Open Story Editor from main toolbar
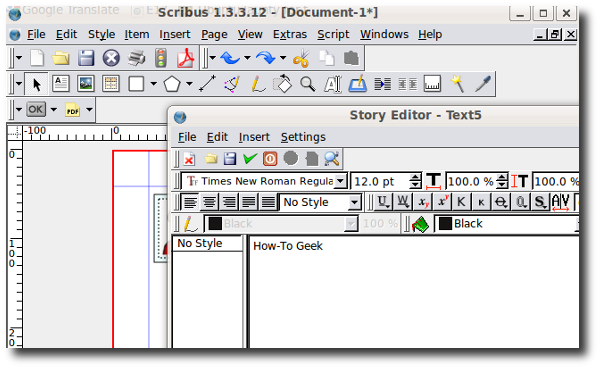This screenshot has width=600, height=369. tap(357, 83)
